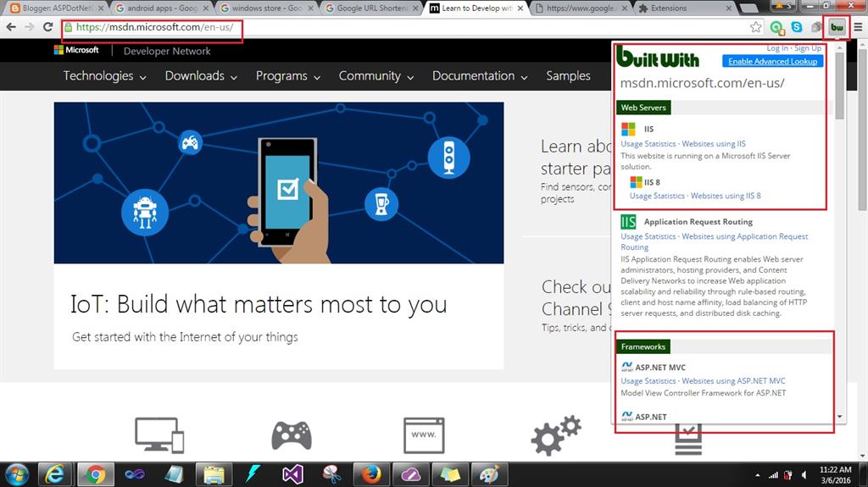
Task: Switch to android apps Google tab
Action: (162, 8)
